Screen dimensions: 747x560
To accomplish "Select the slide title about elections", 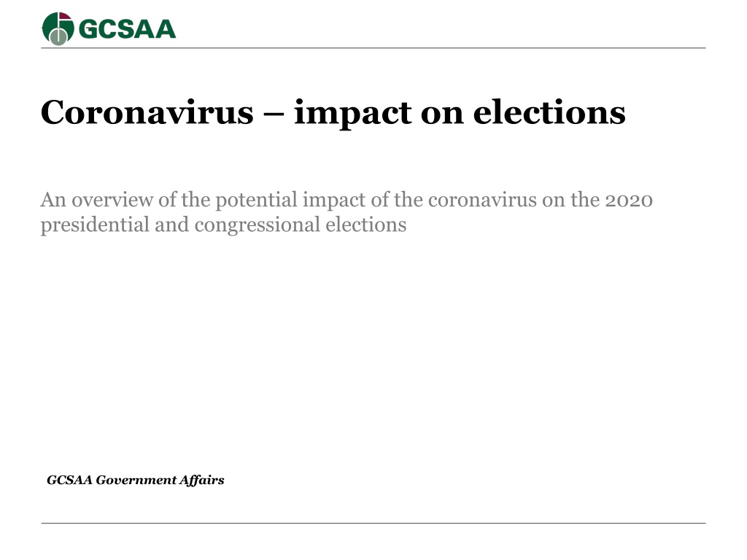I will pos(333,113).
